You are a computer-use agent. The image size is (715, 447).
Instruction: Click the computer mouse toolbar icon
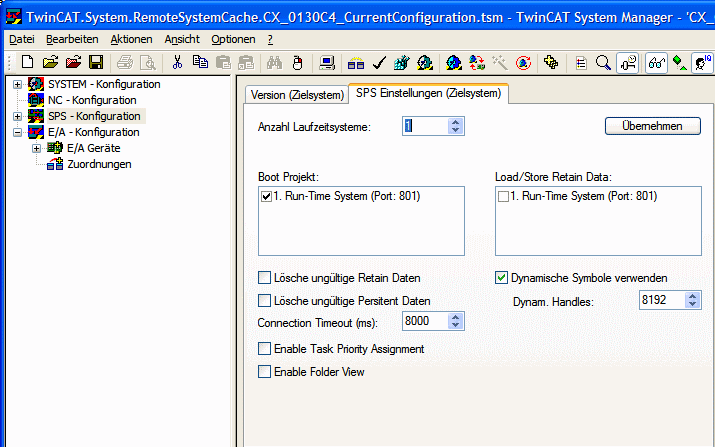coord(297,62)
